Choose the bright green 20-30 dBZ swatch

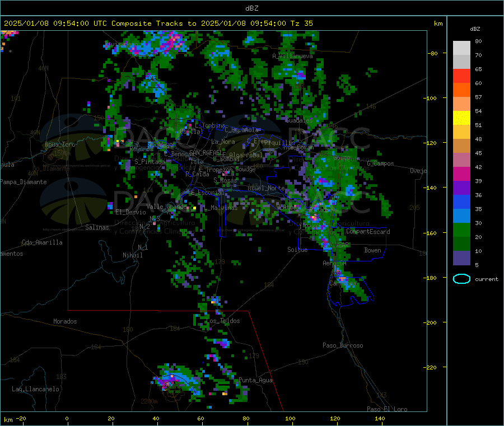(x=461, y=230)
